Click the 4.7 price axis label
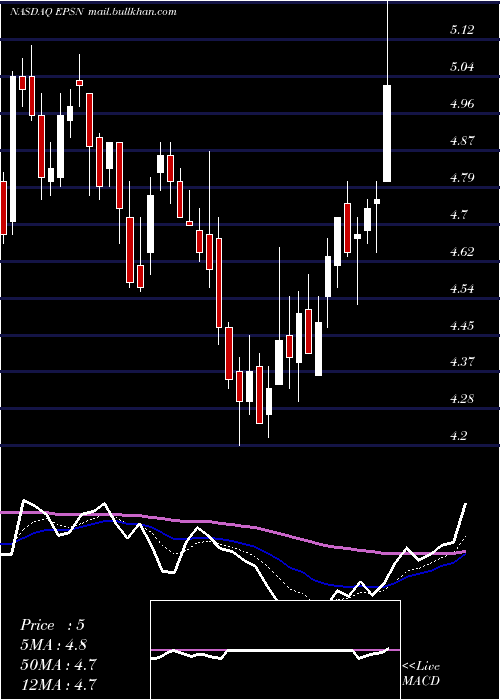 [459, 215]
